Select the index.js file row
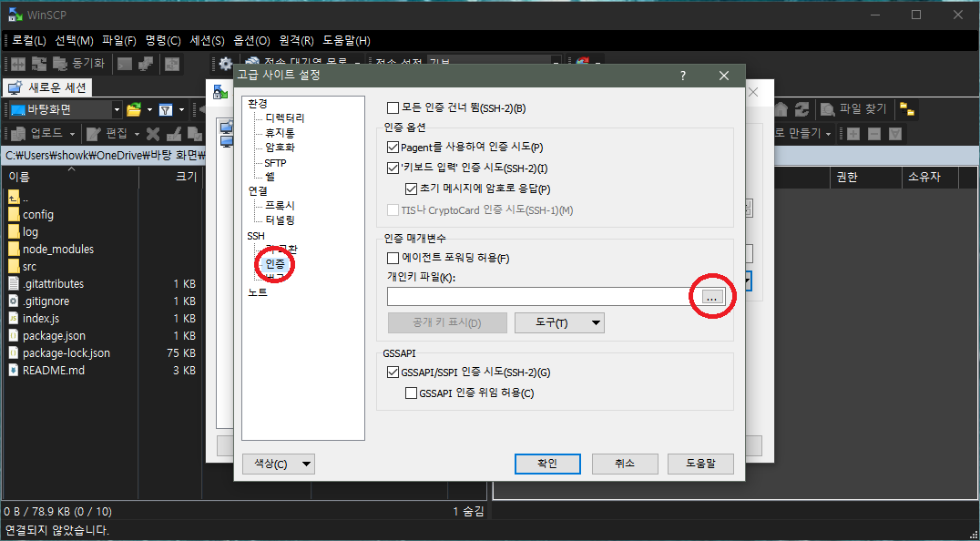 click(103, 319)
